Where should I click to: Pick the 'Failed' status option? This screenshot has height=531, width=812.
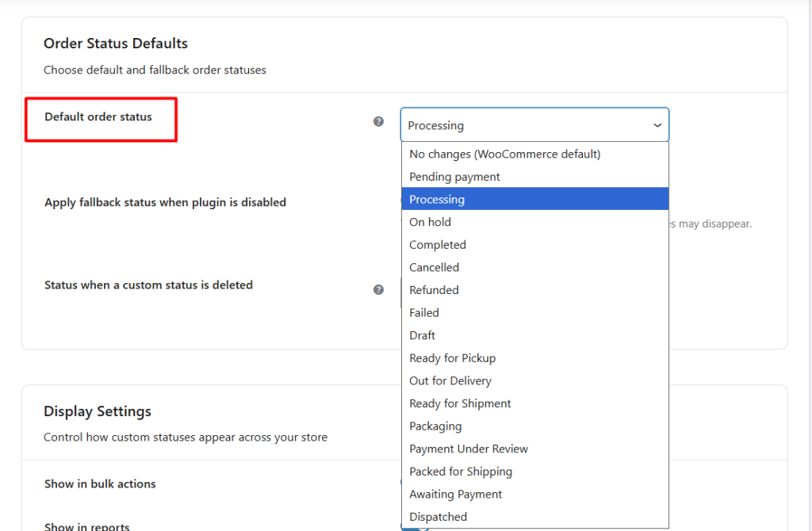[x=424, y=313]
